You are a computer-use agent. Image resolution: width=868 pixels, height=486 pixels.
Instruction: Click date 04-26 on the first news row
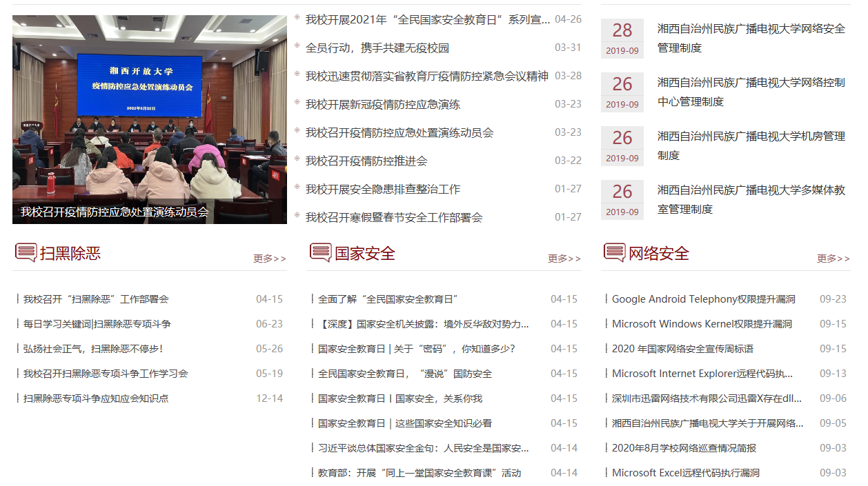568,19
